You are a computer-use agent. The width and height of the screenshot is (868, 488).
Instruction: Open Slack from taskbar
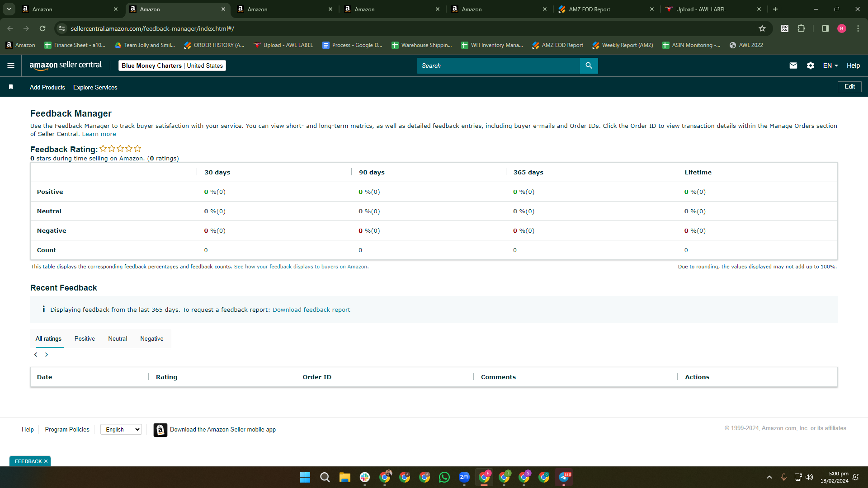tap(365, 477)
